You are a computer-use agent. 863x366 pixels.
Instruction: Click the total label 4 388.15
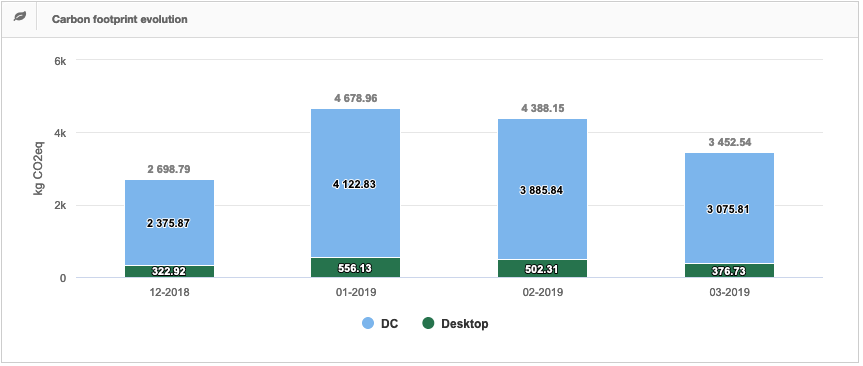tap(542, 108)
